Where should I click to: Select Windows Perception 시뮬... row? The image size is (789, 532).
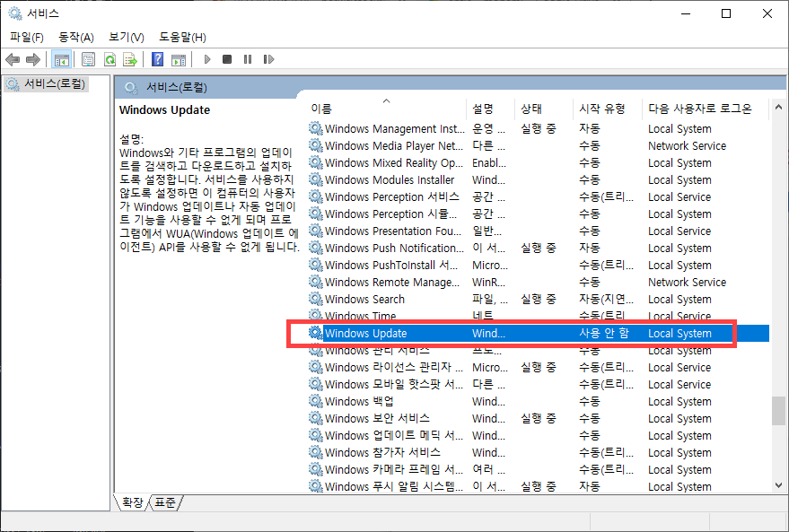539,214
